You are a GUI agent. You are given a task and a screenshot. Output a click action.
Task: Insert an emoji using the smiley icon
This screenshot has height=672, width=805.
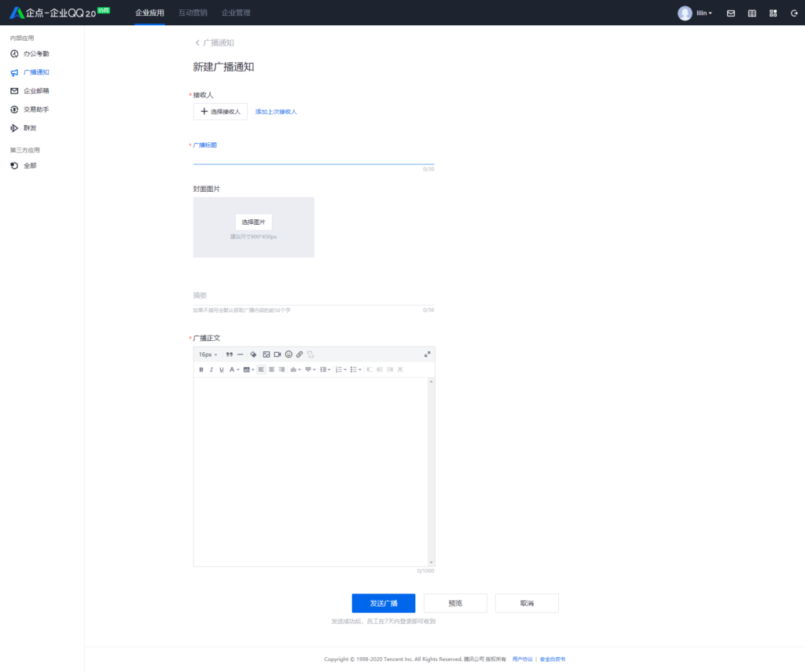click(x=289, y=354)
